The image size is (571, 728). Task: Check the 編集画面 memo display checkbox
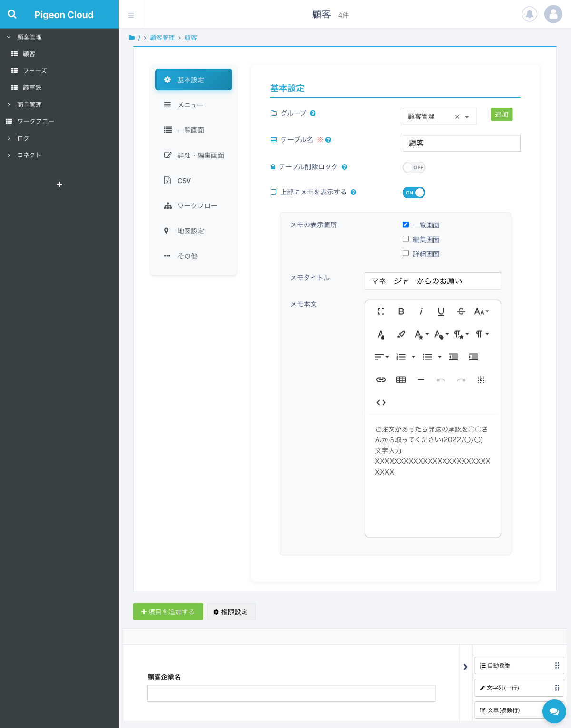(x=405, y=239)
